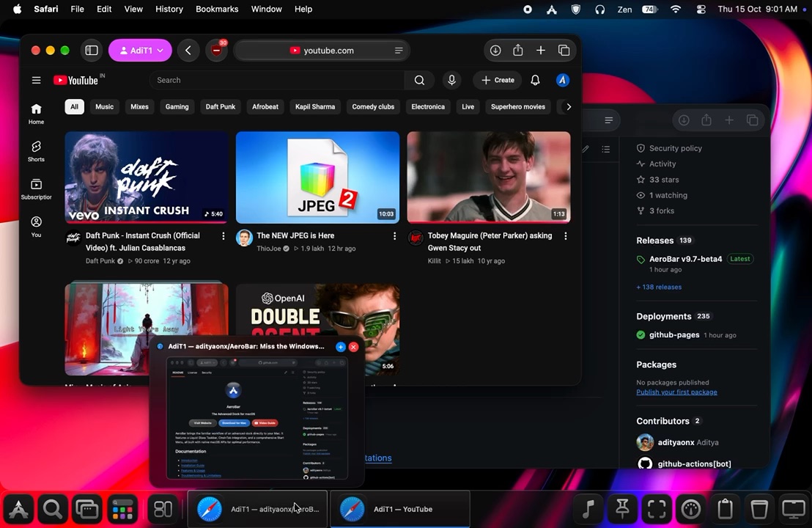Open Subscriptions in YouTube sidebar
This screenshot has width=812, height=528.
coord(36,189)
